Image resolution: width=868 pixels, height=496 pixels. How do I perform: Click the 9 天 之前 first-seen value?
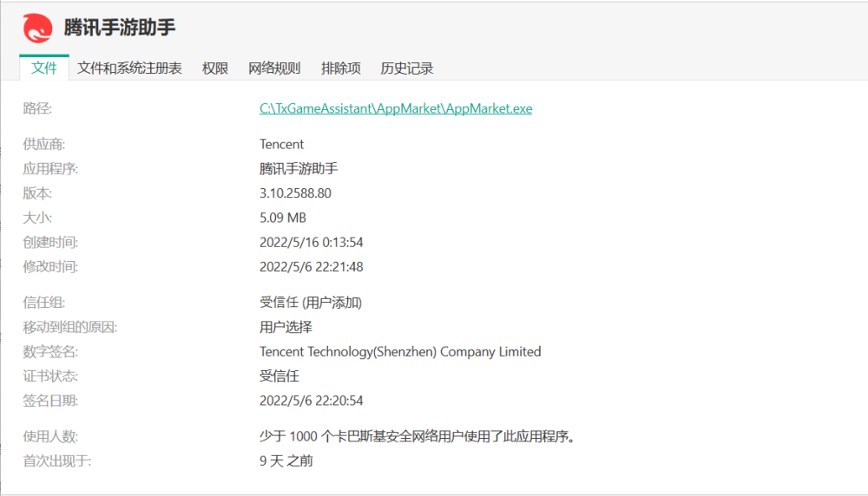286,460
